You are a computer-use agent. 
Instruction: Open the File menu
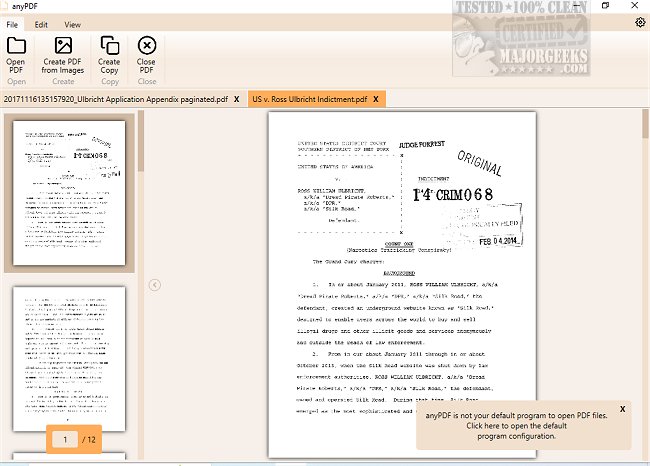12,23
